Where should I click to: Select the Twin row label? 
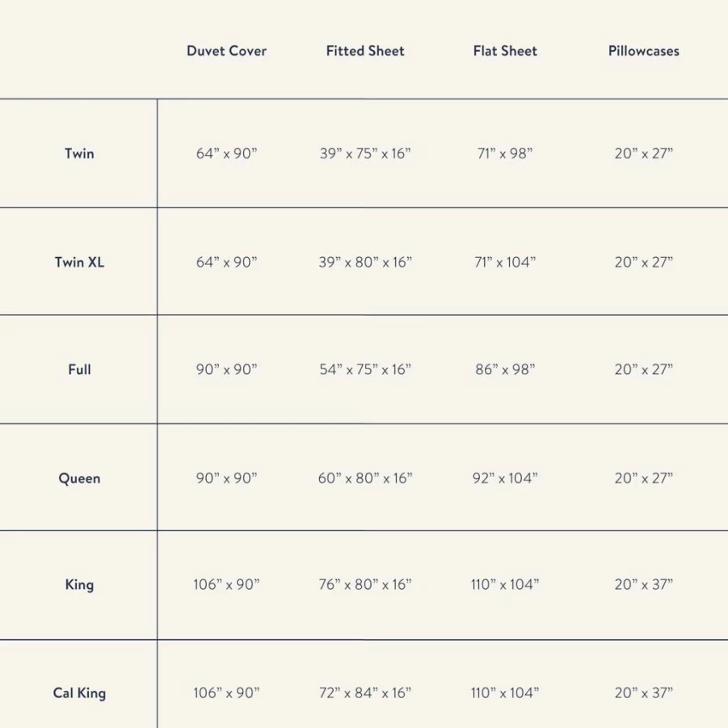(x=79, y=154)
